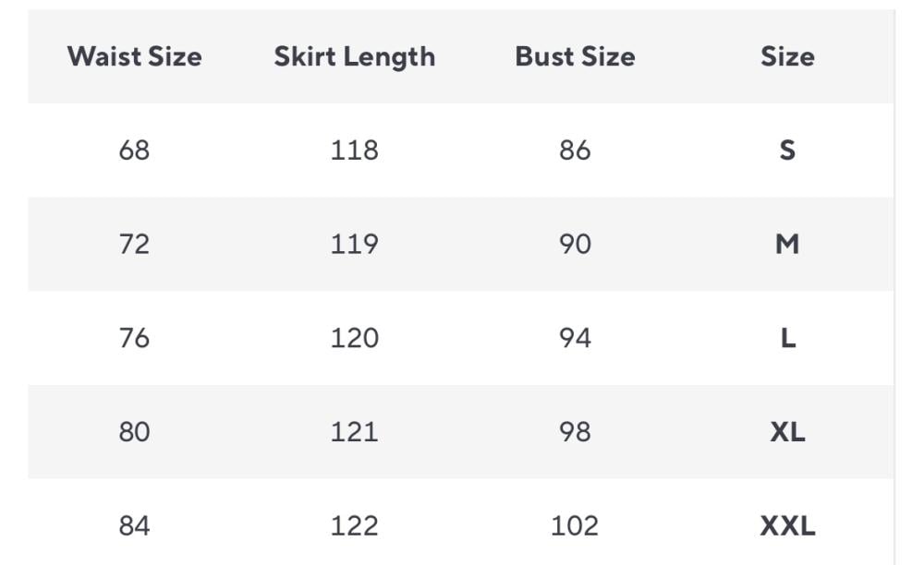This screenshot has width=924, height=565.
Task: Click the S size label
Action: [787, 150]
